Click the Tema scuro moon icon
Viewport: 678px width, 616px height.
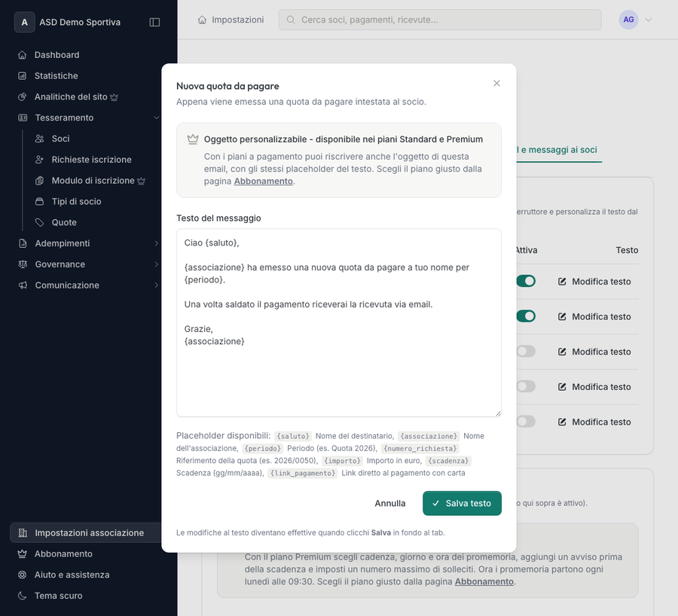(x=22, y=596)
